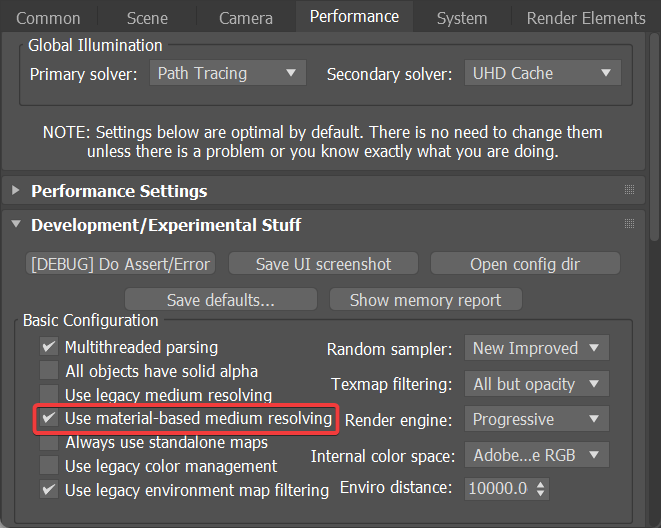Switch to the Common tab
The image size is (661, 528).
[48, 18]
